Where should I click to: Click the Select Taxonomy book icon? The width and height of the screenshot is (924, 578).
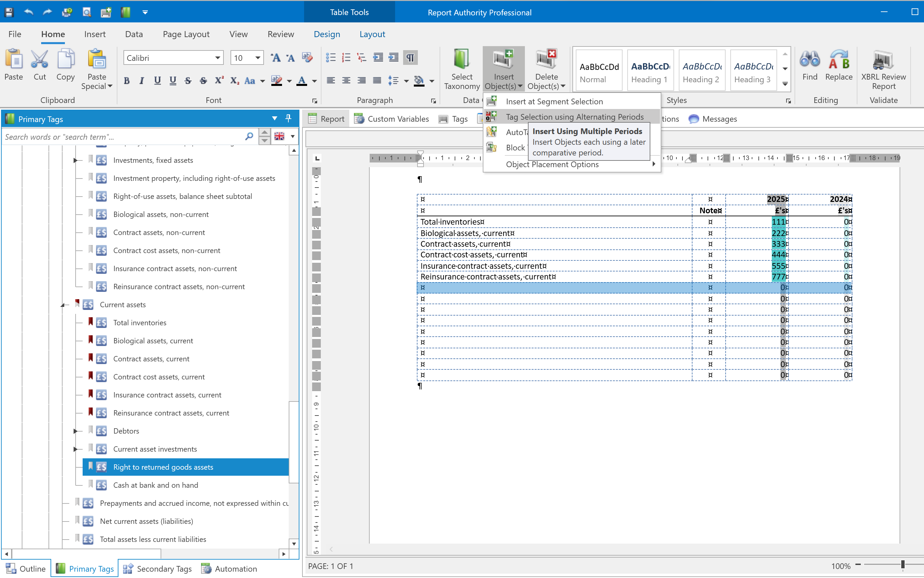(462, 59)
